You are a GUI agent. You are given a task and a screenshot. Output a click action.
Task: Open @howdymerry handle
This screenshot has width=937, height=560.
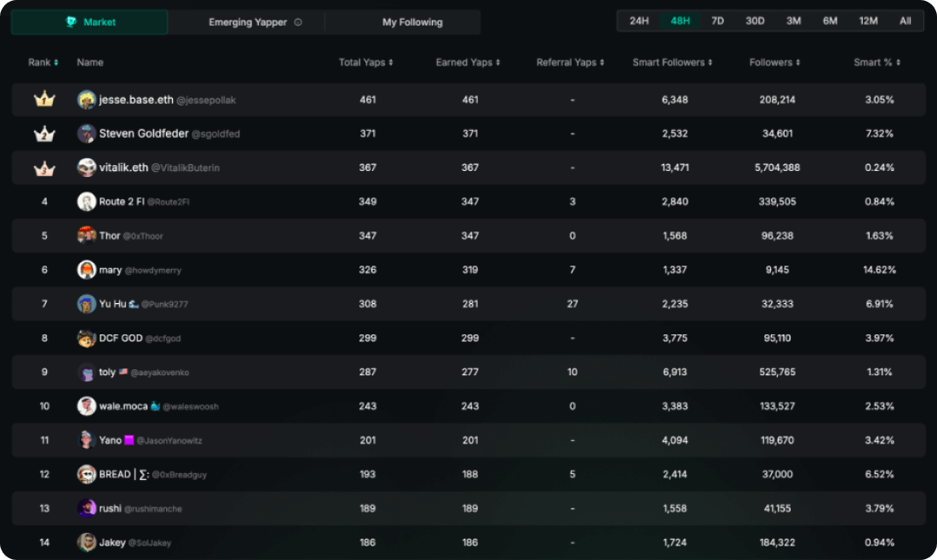(153, 271)
